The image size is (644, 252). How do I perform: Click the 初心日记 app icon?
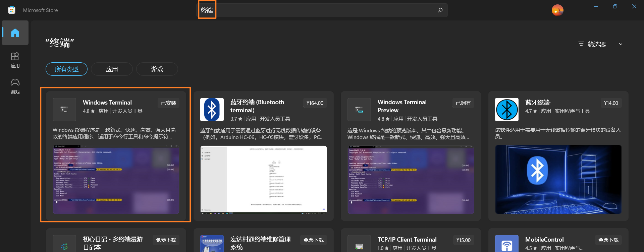(64, 244)
